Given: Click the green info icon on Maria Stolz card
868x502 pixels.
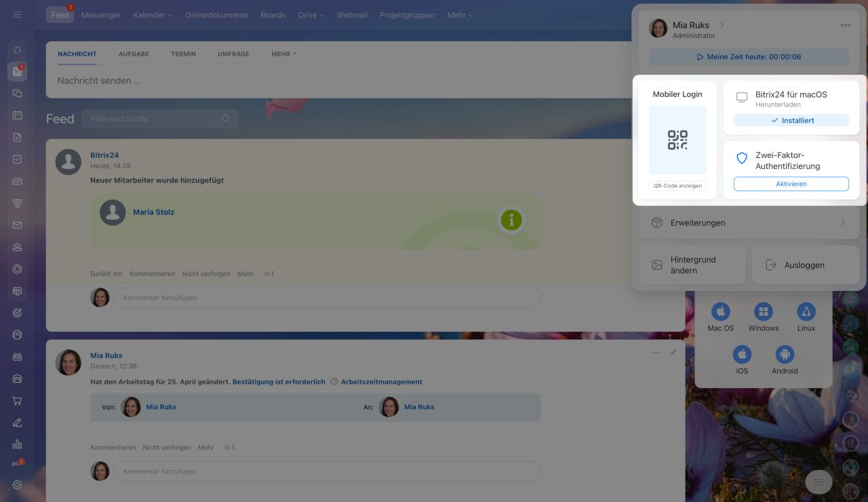Looking at the screenshot, I should [x=511, y=220].
